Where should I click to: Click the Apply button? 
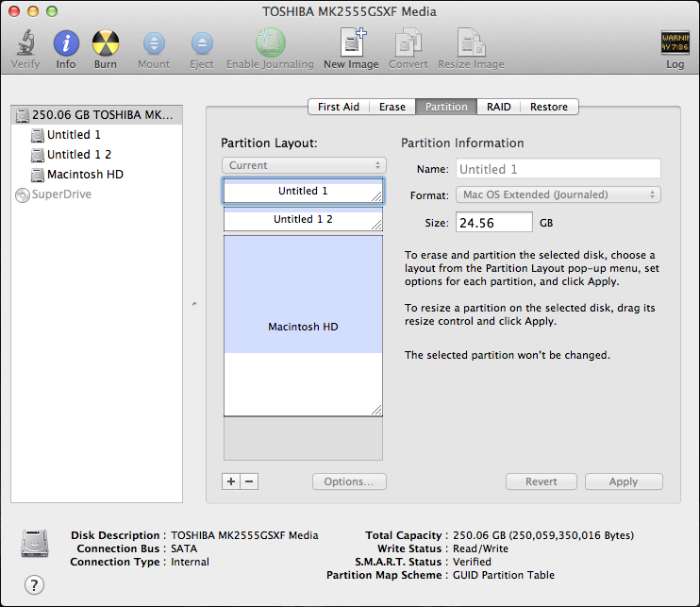pyautogui.click(x=624, y=481)
